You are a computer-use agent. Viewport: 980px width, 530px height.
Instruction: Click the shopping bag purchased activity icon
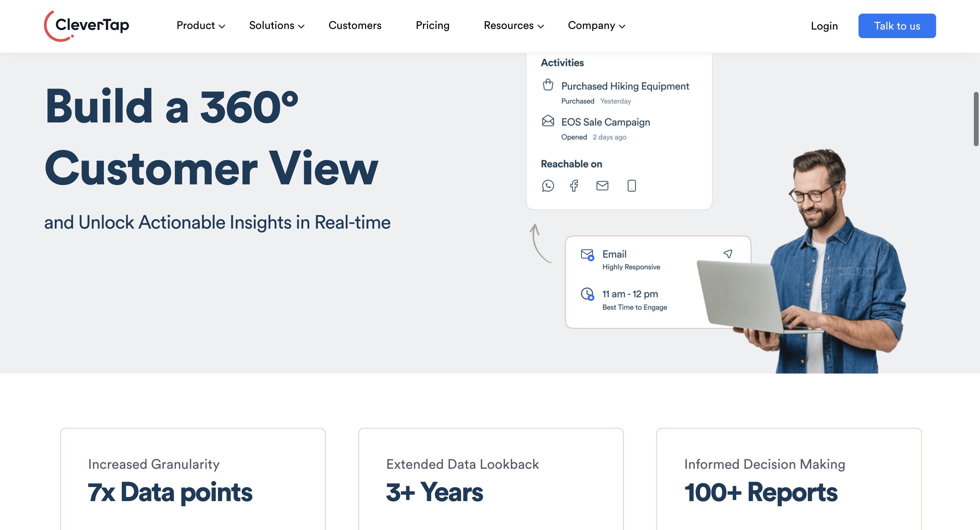pyautogui.click(x=548, y=85)
